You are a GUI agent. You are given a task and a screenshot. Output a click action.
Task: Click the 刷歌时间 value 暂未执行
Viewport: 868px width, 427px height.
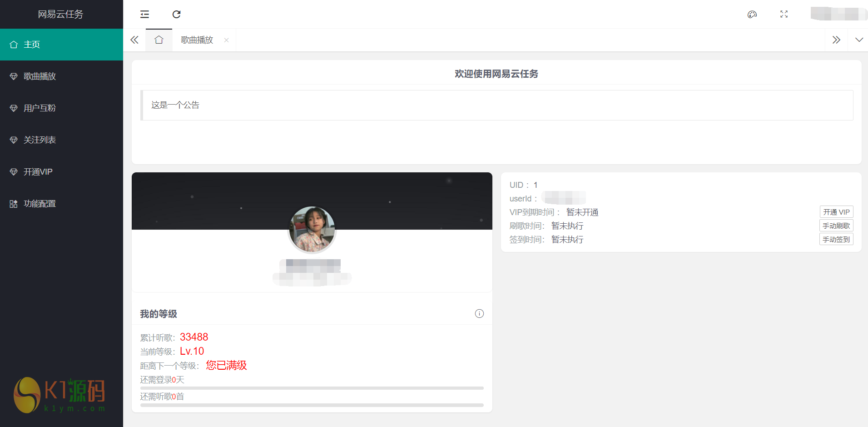click(567, 226)
